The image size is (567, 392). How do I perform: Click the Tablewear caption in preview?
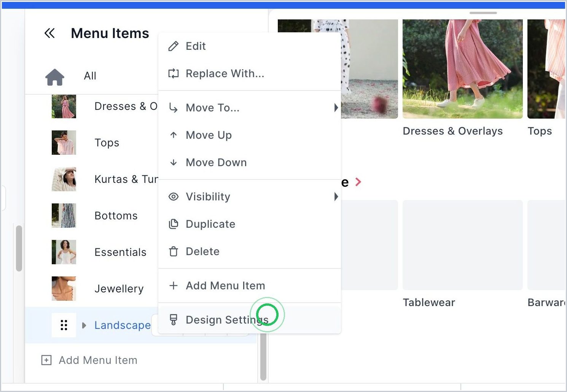tap(429, 303)
